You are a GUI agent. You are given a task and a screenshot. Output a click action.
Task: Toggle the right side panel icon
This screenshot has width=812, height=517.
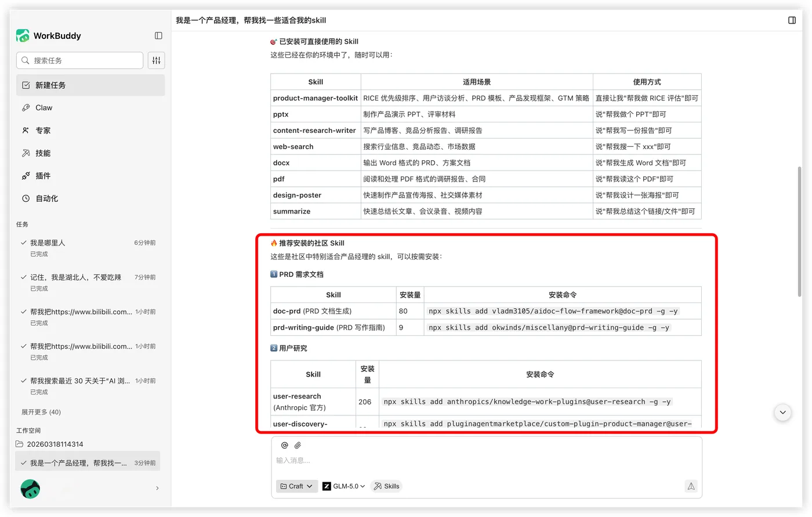tap(792, 20)
